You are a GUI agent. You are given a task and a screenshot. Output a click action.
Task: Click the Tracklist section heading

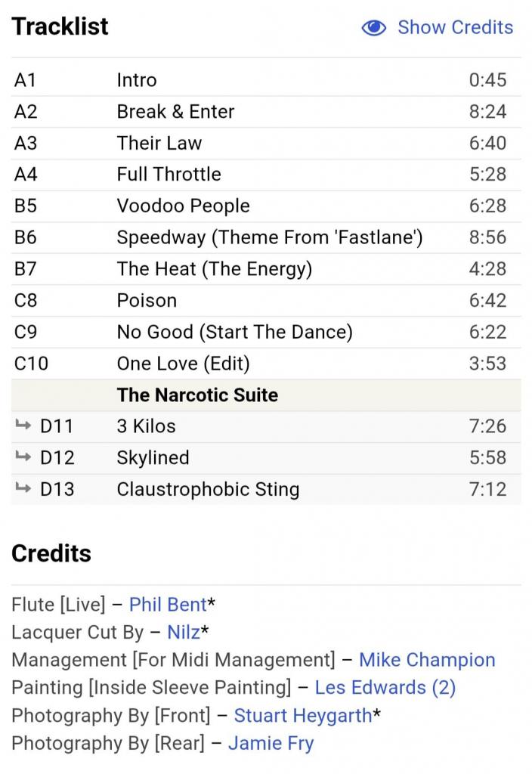click(60, 26)
